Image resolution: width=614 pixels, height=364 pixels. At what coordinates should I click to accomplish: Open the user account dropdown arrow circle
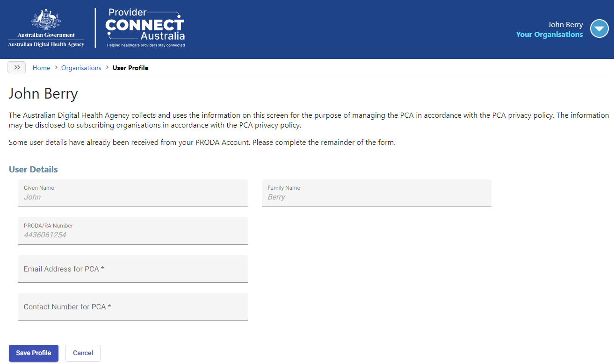(599, 29)
